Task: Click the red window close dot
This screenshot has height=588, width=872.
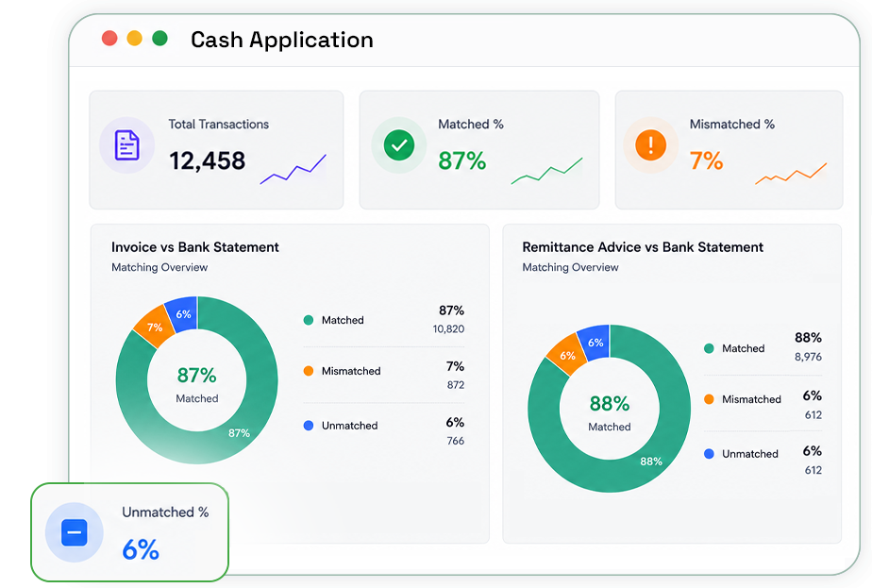Action: pos(109,39)
